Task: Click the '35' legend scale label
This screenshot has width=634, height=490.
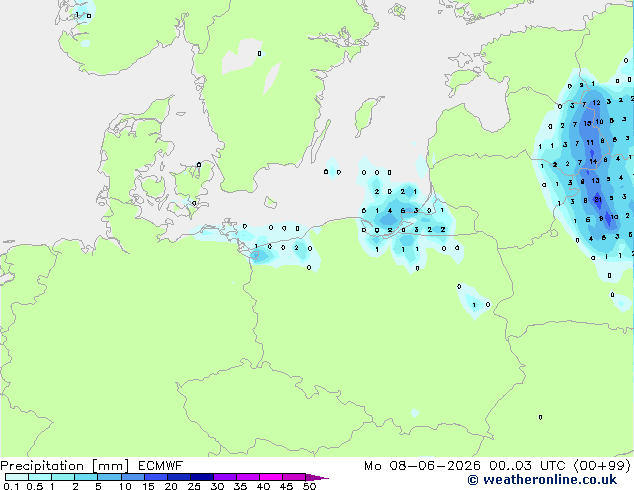Action: click(240, 486)
